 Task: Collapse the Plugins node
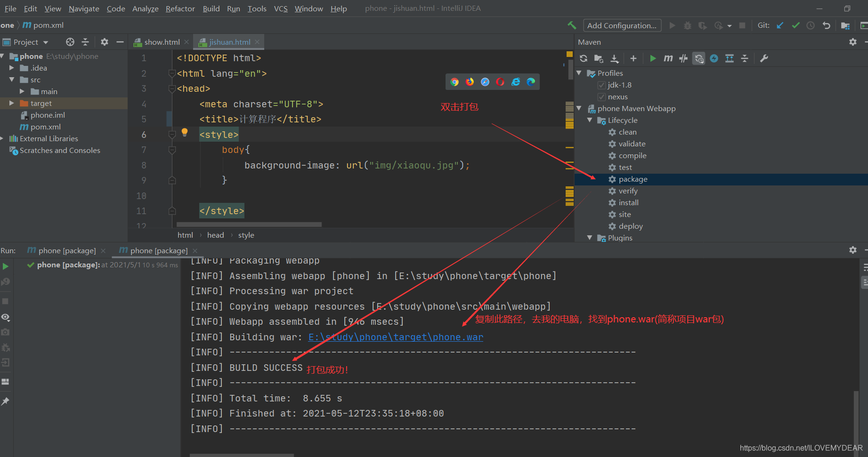(x=590, y=238)
